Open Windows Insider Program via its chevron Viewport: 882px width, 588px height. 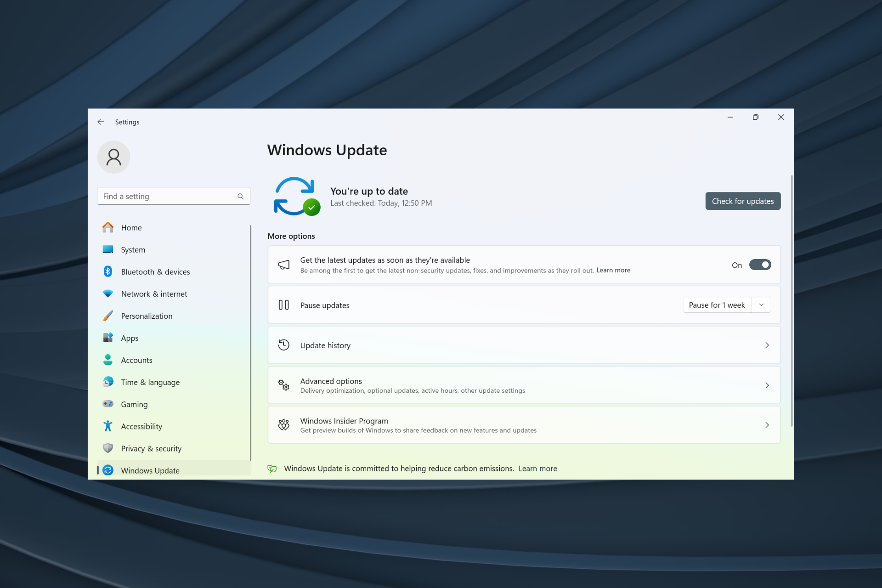tap(767, 425)
